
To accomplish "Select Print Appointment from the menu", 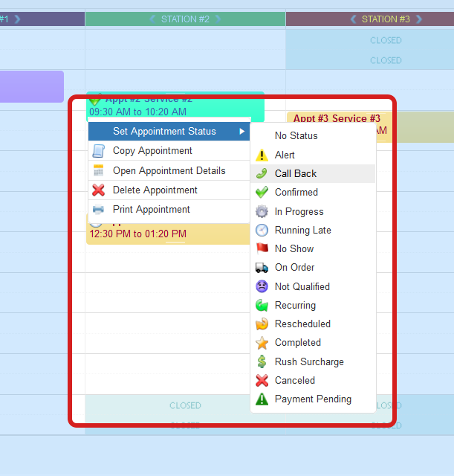I will 151,210.
